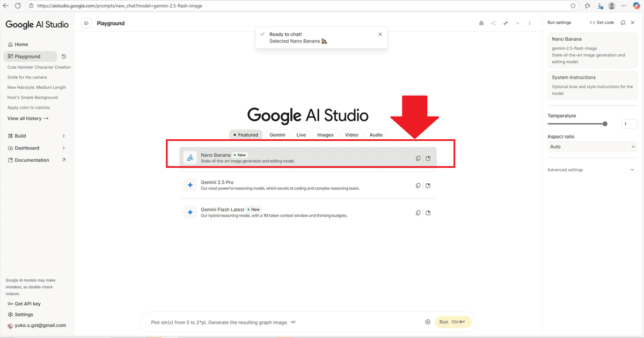Click the browser back arrow
644x338 pixels.
tap(6, 5)
